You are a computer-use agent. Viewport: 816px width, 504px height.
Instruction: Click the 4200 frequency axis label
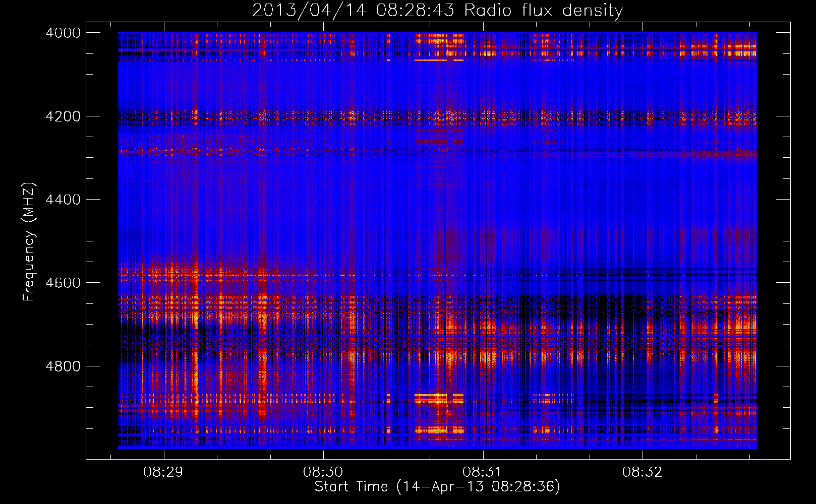pyautogui.click(x=63, y=116)
